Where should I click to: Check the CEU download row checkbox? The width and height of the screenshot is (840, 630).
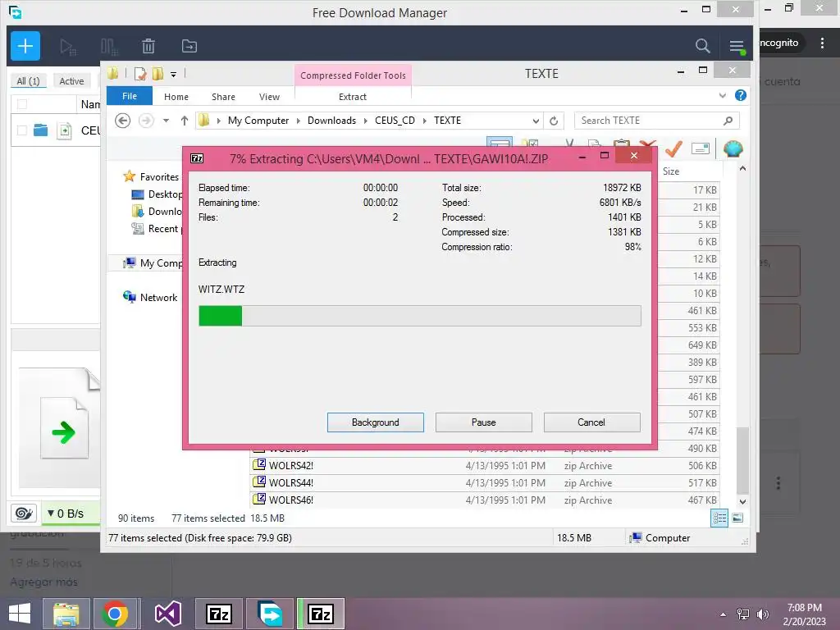click(x=22, y=130)
